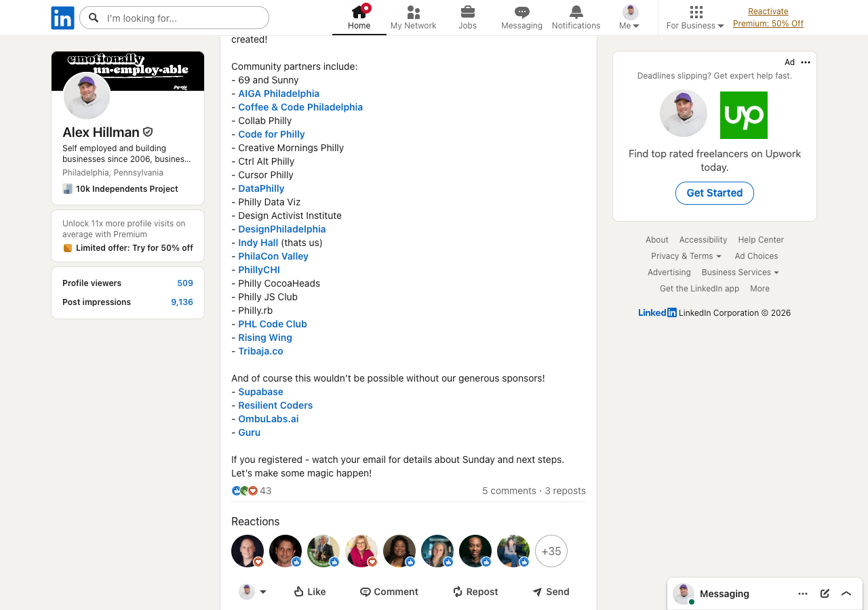The image size is (868, 610).
Task: Open the PhilaCon Valley link
Action: coord(273,256)
